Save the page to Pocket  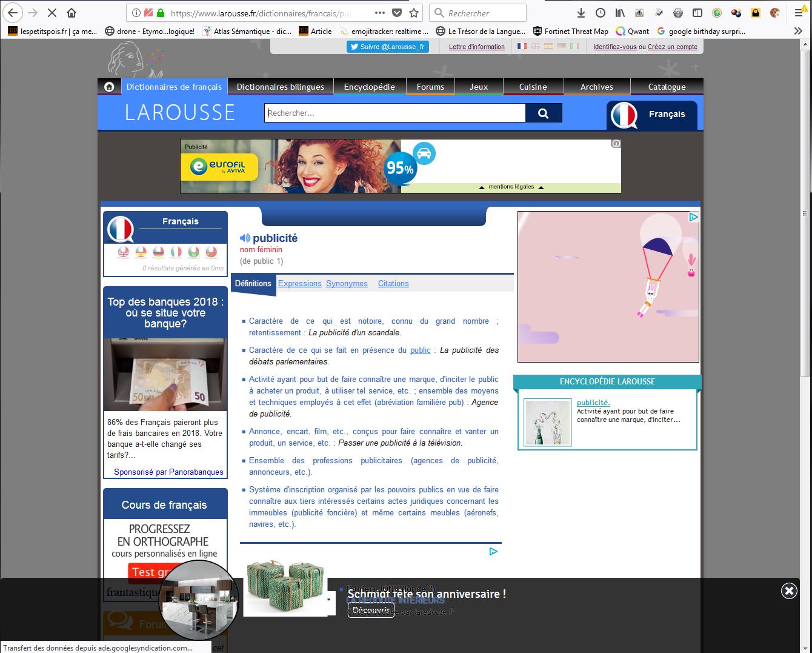click(x=397, y=13)
